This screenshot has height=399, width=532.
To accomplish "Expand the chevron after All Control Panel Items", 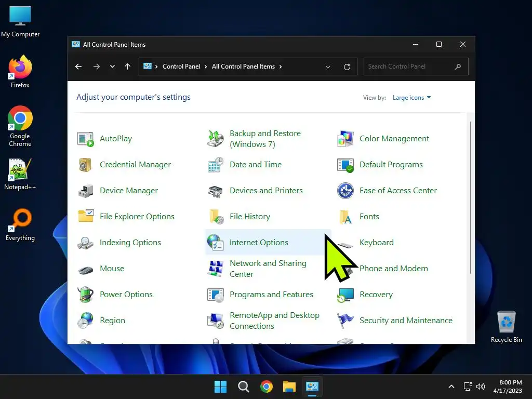I will pyautogui.click(x=281, y=67).
